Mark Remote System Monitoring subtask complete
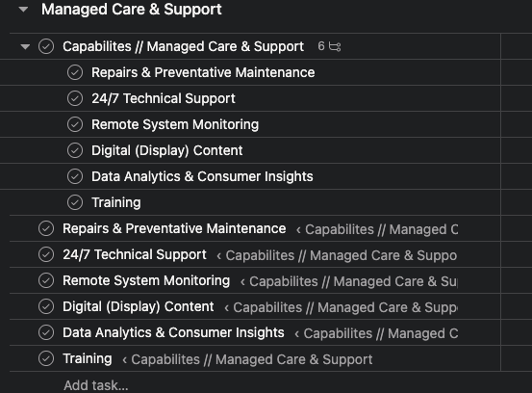The width and height of the screenshot is (532, 393). click(75, 124)
